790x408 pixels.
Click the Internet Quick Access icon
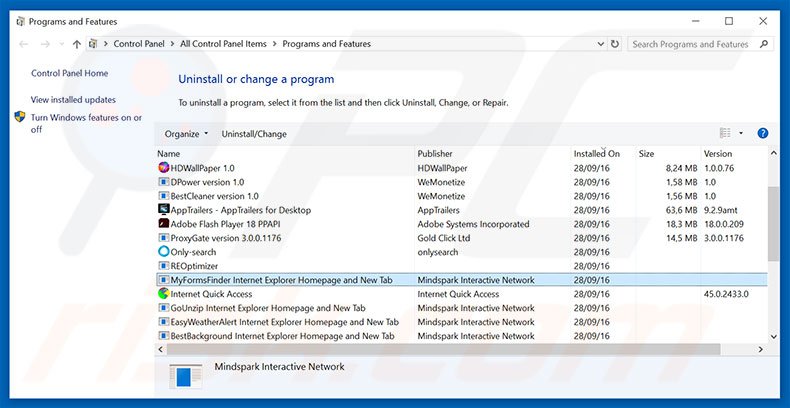coord(163,294)
